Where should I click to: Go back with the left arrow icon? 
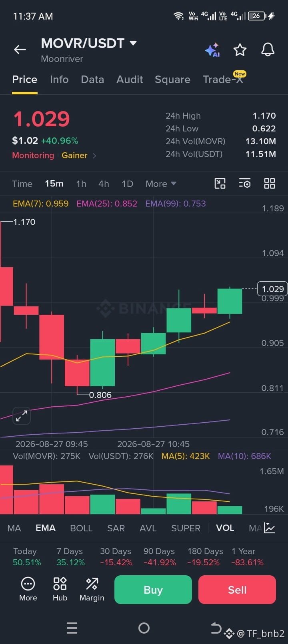tap(20, 50)
